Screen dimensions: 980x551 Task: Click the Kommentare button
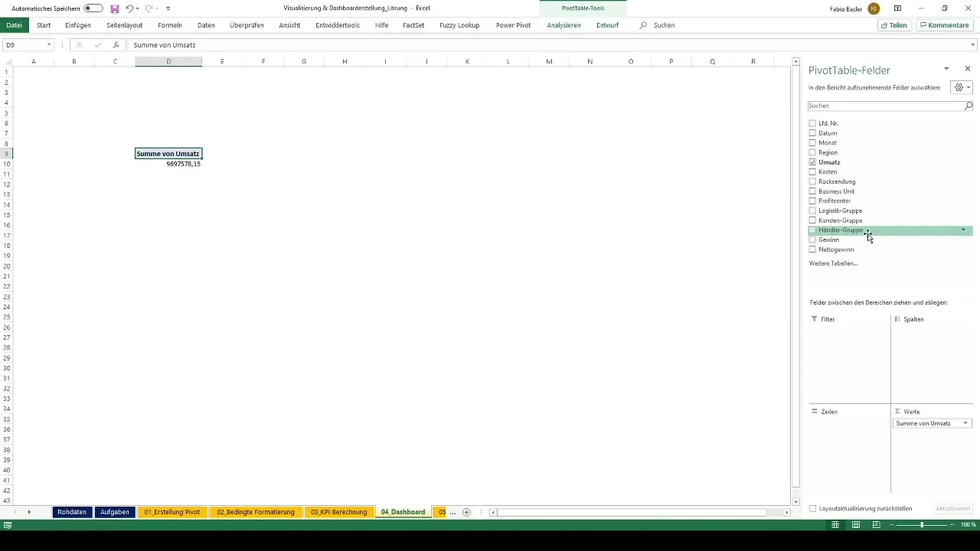click(945, 25)
